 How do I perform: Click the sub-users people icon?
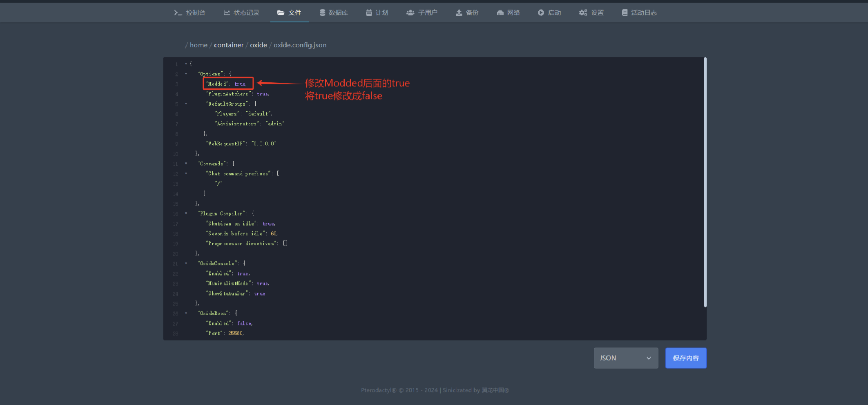[x=410, y=13]
